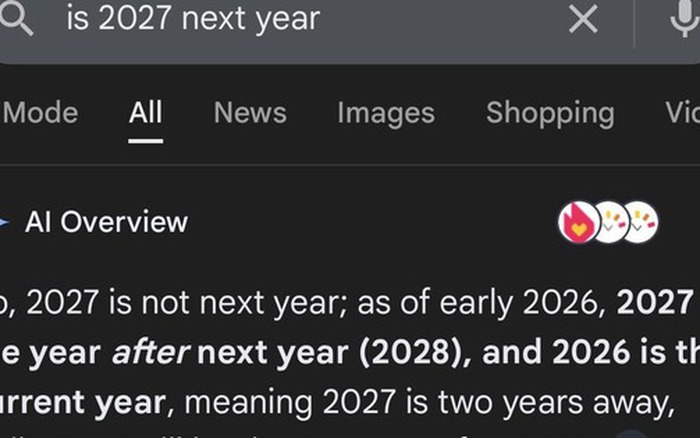The image size is (700, 438).
Task: Click the bold "current year" phrase
Action: coord(84,403)
